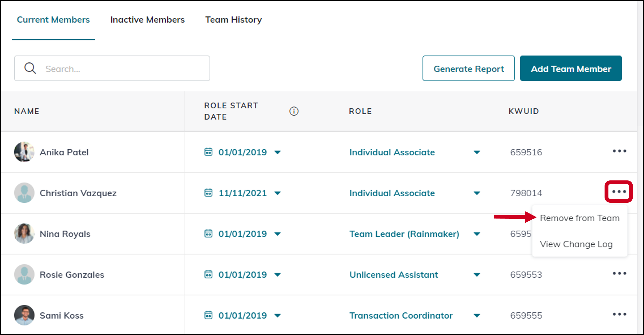The image size is (644, 335).
Task: Open the Team History tab
Action: click(x=233, y=19)
